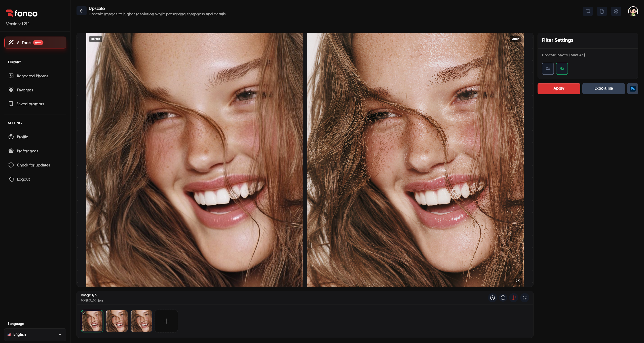Click the Filter Settings heading
The width and height of the screenshot is (644, 343).
[557, 40]
